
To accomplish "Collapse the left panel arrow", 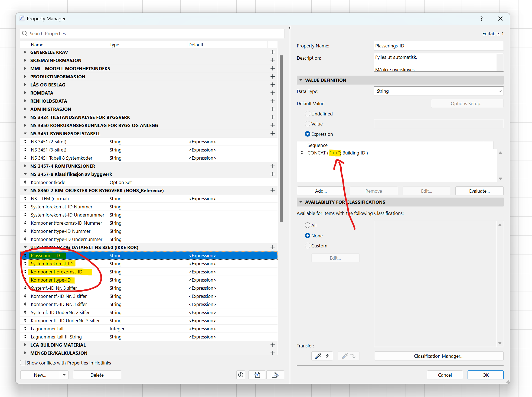I will pyautogui.click(x=289, y=28).
